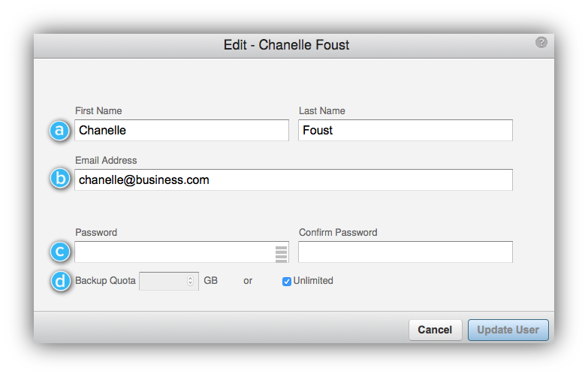The width and height of the screenshot is (588, 377).
Task: Click the password manager icon in Password field
Action: pyautogui.click(x=282, y=254)
